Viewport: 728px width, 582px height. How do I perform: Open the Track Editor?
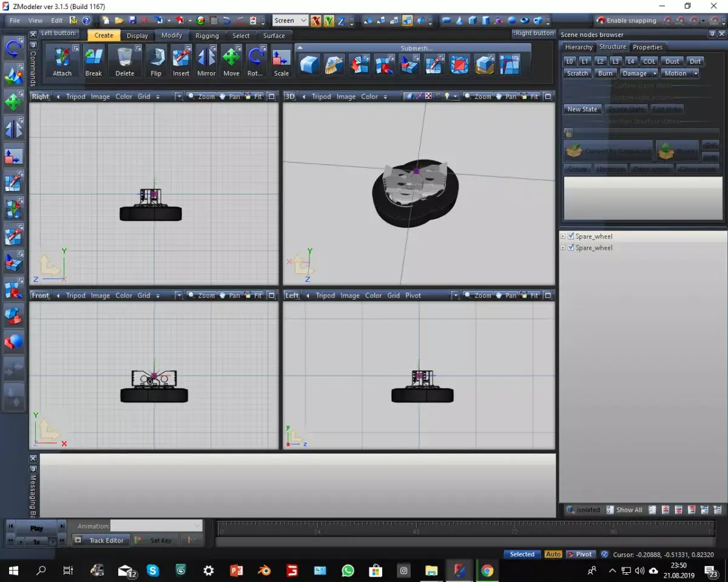point(101,540)
